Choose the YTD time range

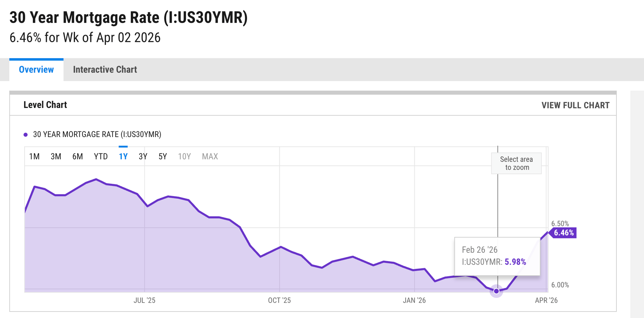[x=101, y=156]
